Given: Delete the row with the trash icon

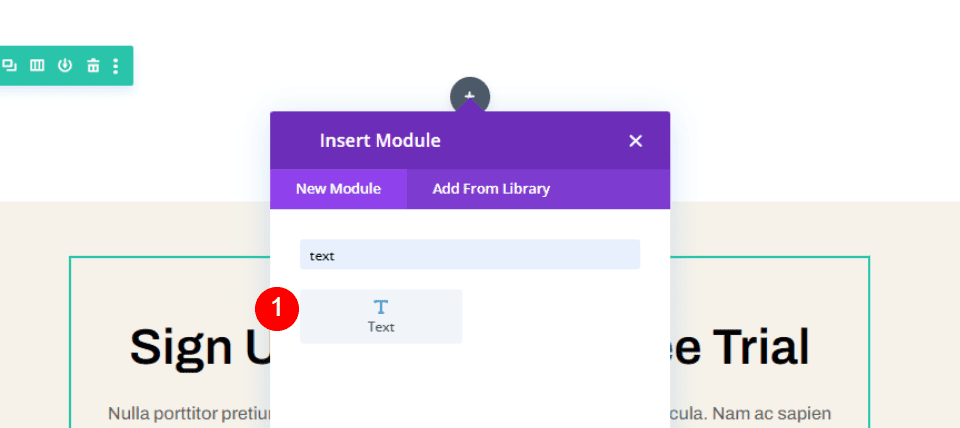Looking at the screenshot, I should [x=93, y=66].
